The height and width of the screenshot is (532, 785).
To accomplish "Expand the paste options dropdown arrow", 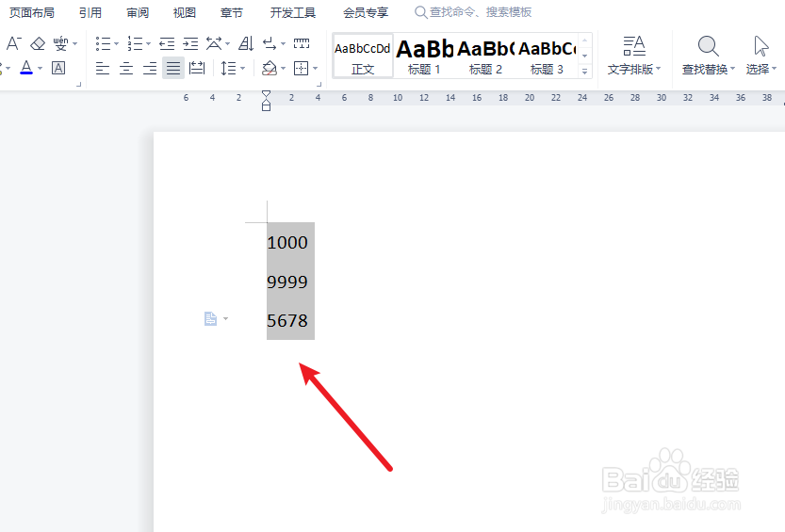I will [226, 318].
